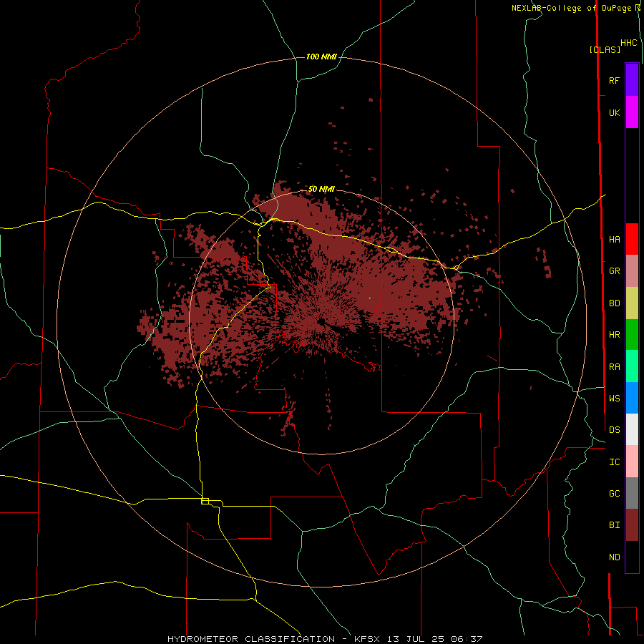
Task: Click the WS blue legend swatch
Action: point(632,398)
